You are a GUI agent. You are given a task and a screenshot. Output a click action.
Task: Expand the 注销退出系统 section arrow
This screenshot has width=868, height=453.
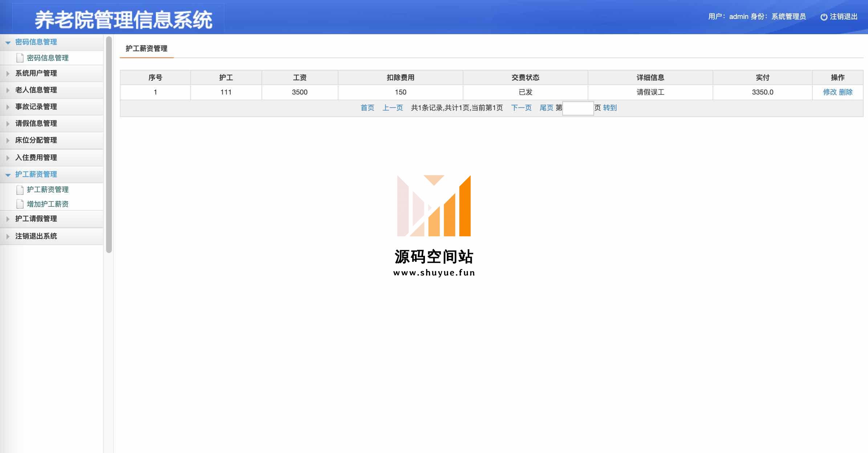pyautogui.click(x=8, y=236)
